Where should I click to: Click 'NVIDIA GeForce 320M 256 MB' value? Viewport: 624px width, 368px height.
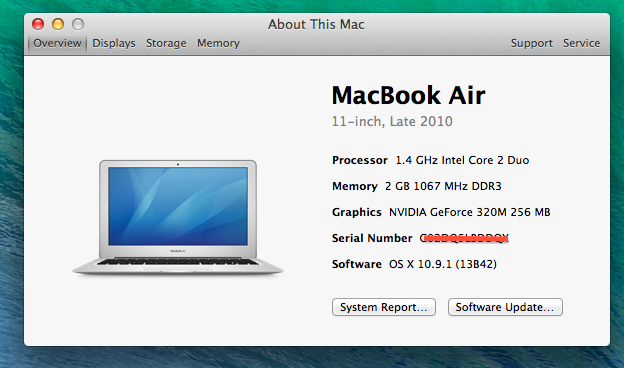point(470,212)
